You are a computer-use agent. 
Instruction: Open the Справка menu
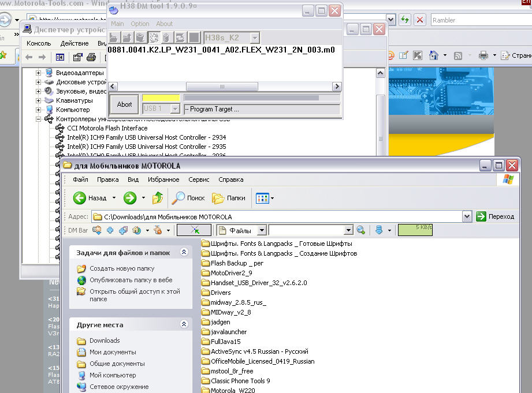[x=230, y=179]
